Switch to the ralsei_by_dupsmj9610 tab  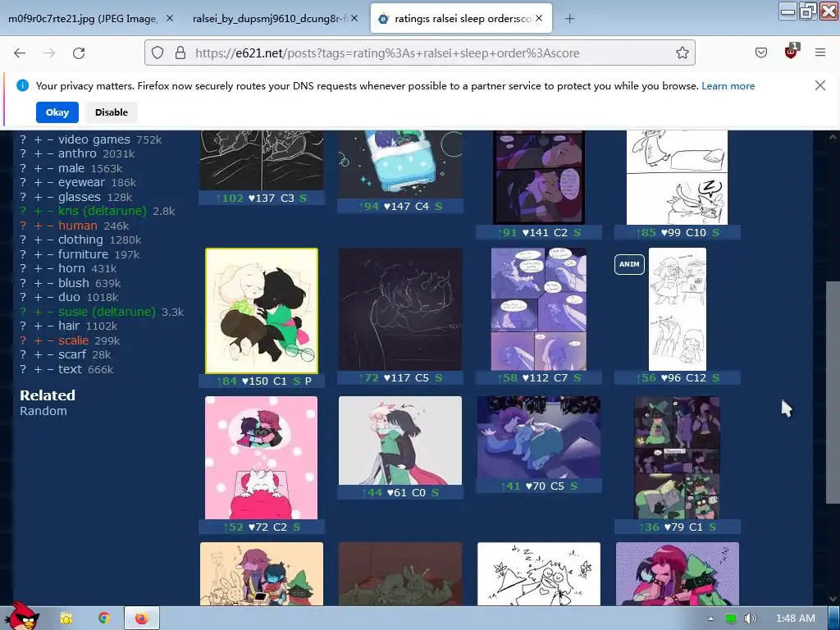[x=271, y=19]
